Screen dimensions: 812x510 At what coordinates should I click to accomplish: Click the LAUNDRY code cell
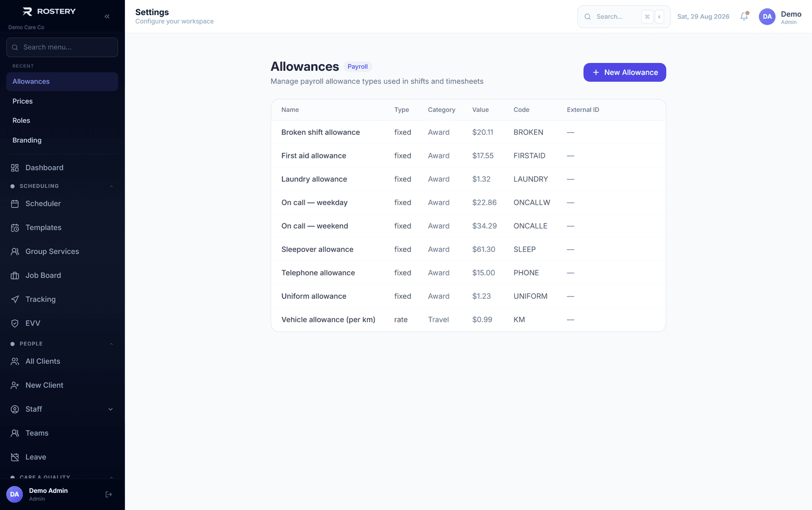point(531,179)
